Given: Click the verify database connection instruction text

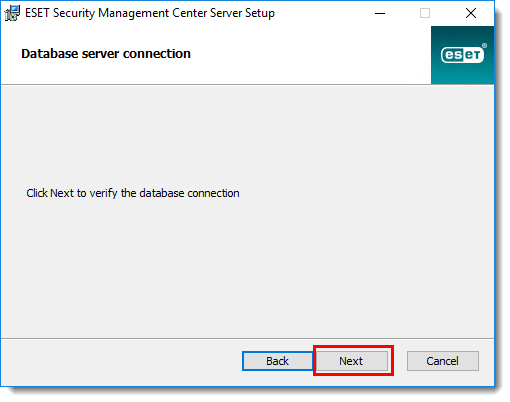Looking at the screenshot, I should (x=133, y=193).
